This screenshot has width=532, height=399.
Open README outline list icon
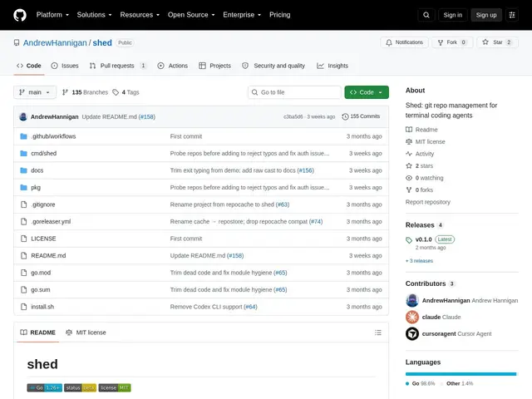pyautogui.click(x=378, y=332)
